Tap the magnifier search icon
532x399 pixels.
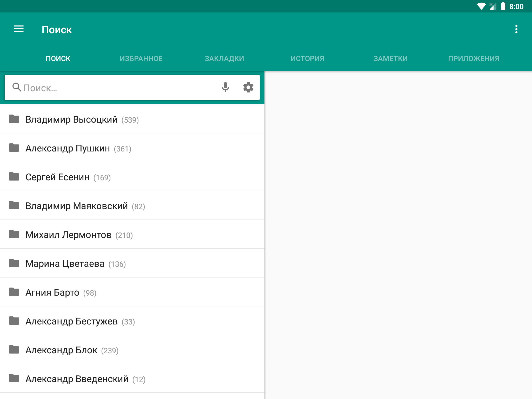pos(17,87)
